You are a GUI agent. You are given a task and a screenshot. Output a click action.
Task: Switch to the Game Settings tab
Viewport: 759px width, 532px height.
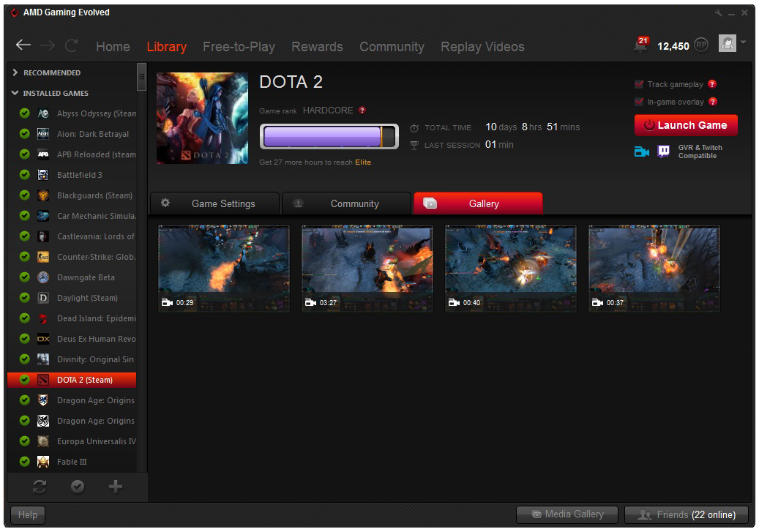pos(214,203)
